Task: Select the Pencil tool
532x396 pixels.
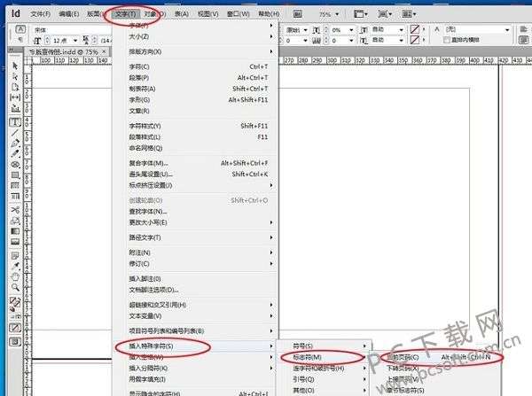Action: pos(15,153)
